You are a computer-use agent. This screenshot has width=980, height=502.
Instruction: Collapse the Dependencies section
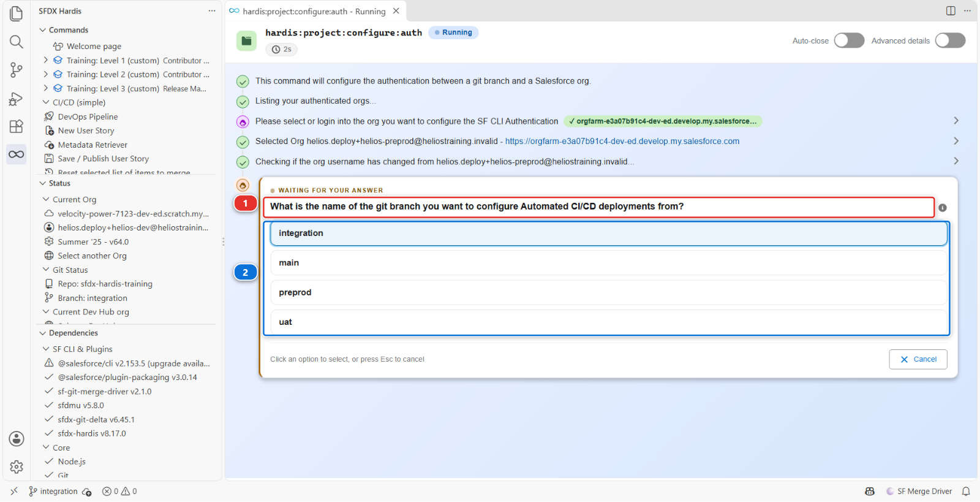[x=43, y=333]
